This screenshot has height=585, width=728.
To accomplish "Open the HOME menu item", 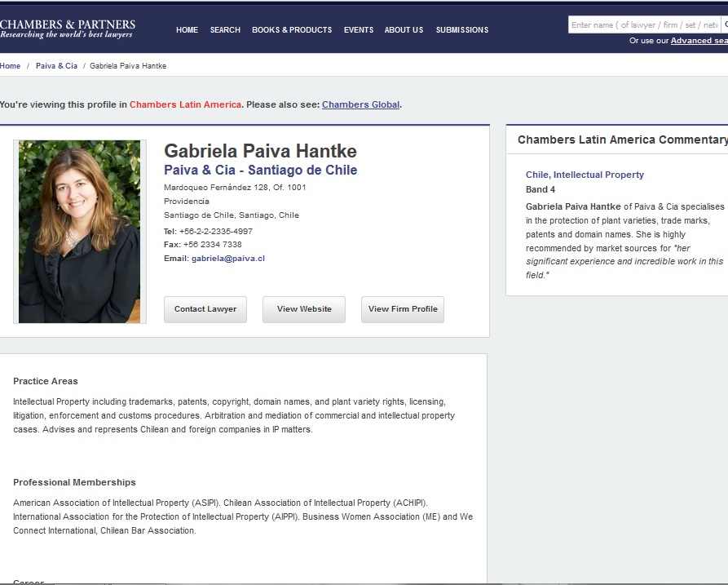I will [188, 29].
